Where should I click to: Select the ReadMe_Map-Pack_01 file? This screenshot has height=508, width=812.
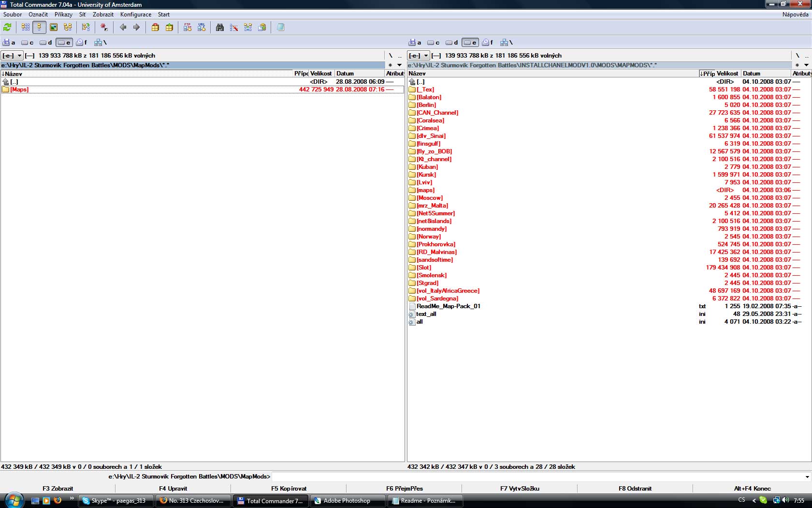[609, 306]
